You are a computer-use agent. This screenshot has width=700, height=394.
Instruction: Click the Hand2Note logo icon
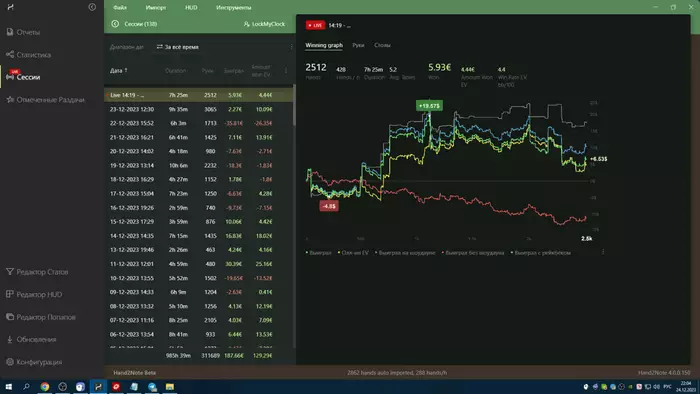click(10, 7)
